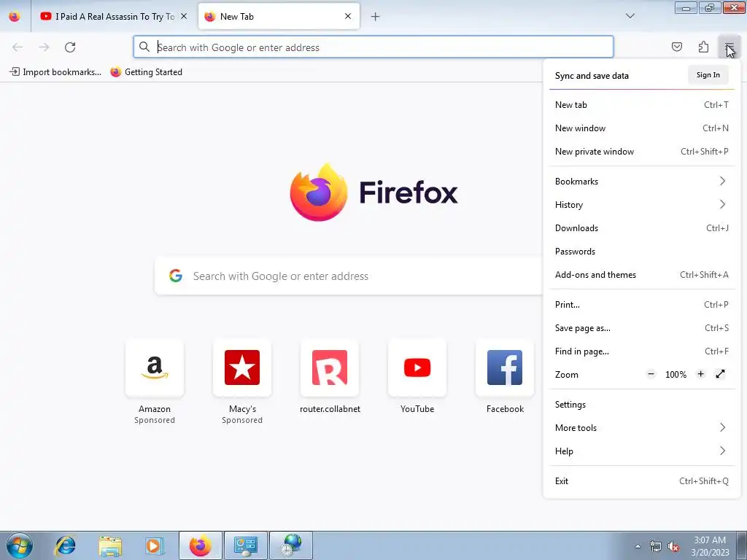Choose Print... from the menu
This screenshot has width=747, height=560.
pyautogui.click(x=642, y=305)
